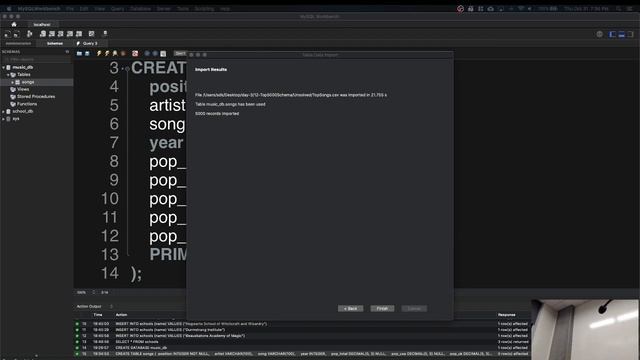Screen dimensions: 640x360
Task: Create a new function toolbar icon
Action: click(79, 34)
